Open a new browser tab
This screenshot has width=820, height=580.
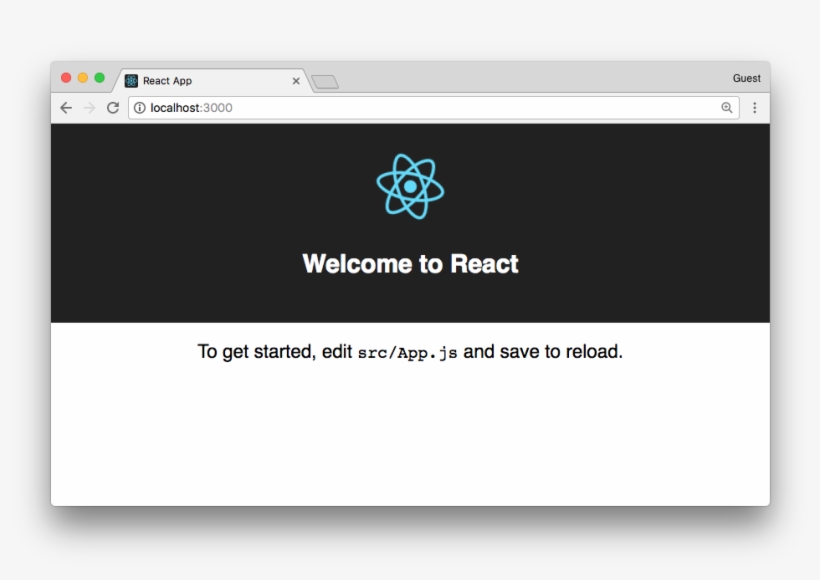click(325, 82)
